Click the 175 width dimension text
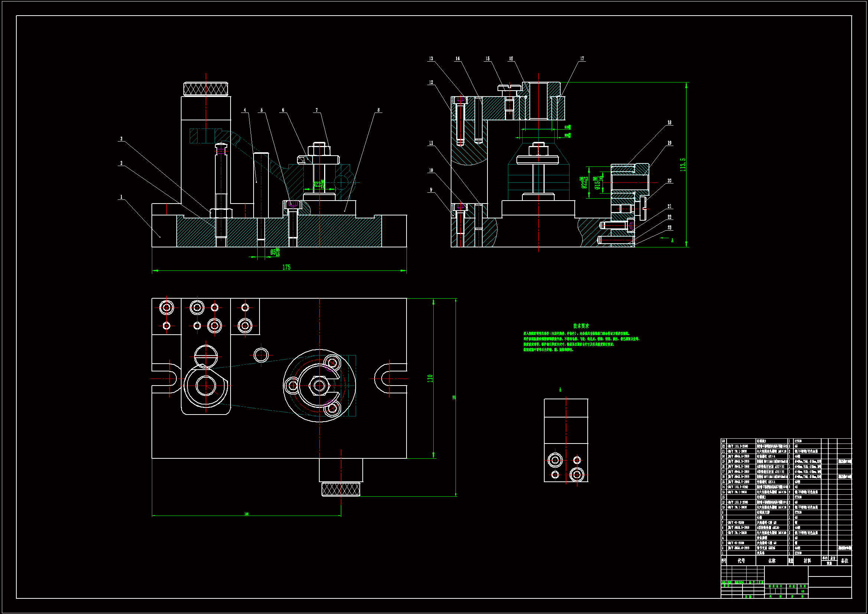868x614 pixels. click(286, 267)
